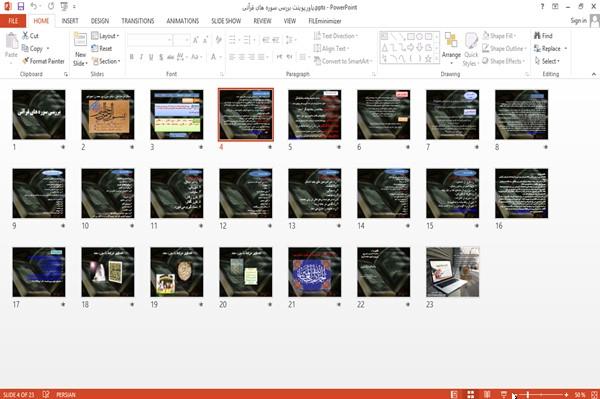Open the TRANSITIONS ribbon tab
The height and width of the screenshot is (399, 600).
138,21
